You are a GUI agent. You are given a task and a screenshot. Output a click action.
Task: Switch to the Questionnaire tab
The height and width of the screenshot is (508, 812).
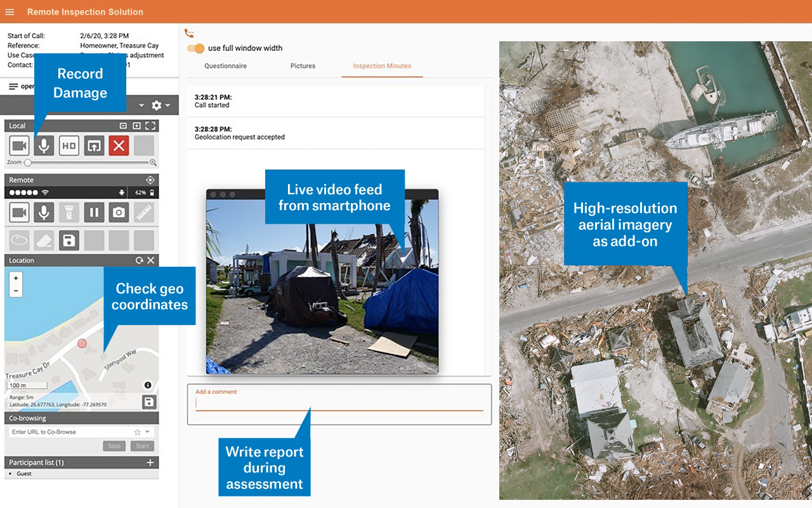pyautogui.click(x=225, y=66)
